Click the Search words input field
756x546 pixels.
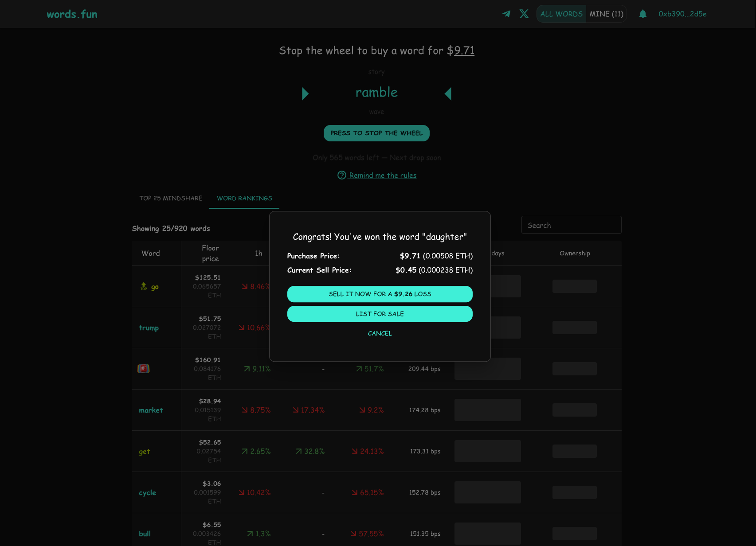coord(571,225)
